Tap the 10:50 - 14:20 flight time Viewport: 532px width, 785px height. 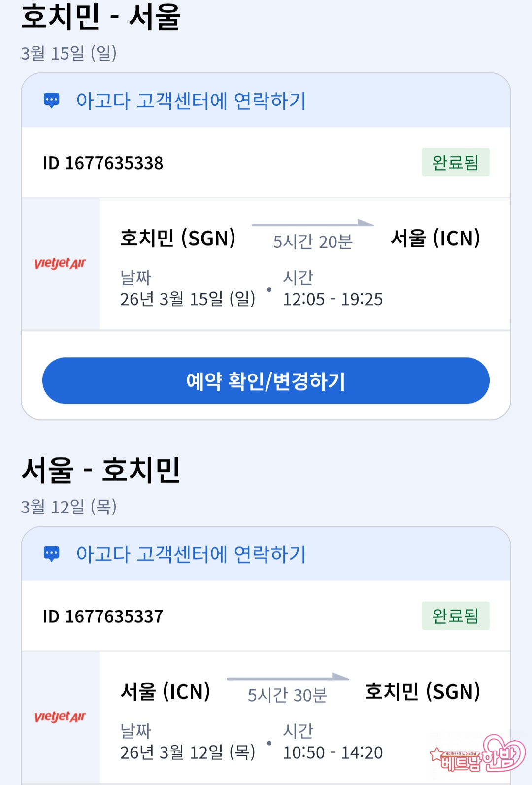tap(332, 752)
